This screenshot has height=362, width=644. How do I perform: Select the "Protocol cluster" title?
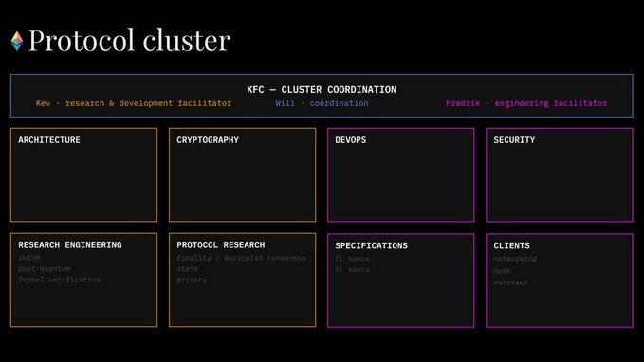tap(129, 41)
